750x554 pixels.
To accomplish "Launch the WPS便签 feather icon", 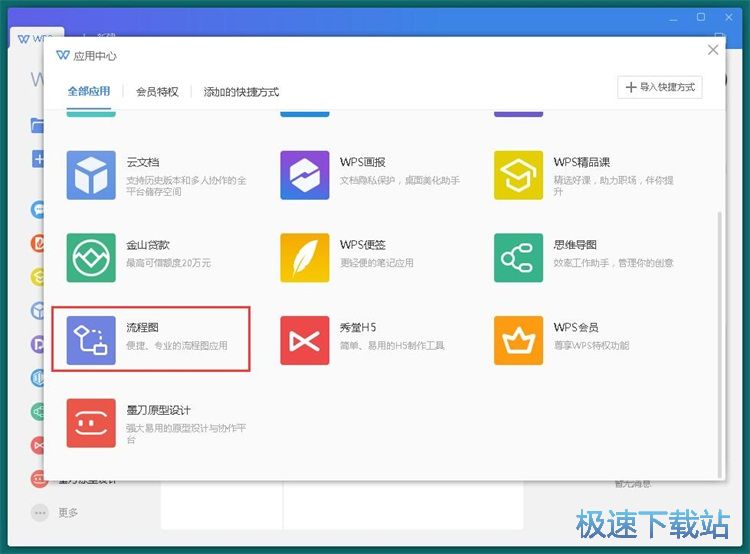I will (305, 258).
